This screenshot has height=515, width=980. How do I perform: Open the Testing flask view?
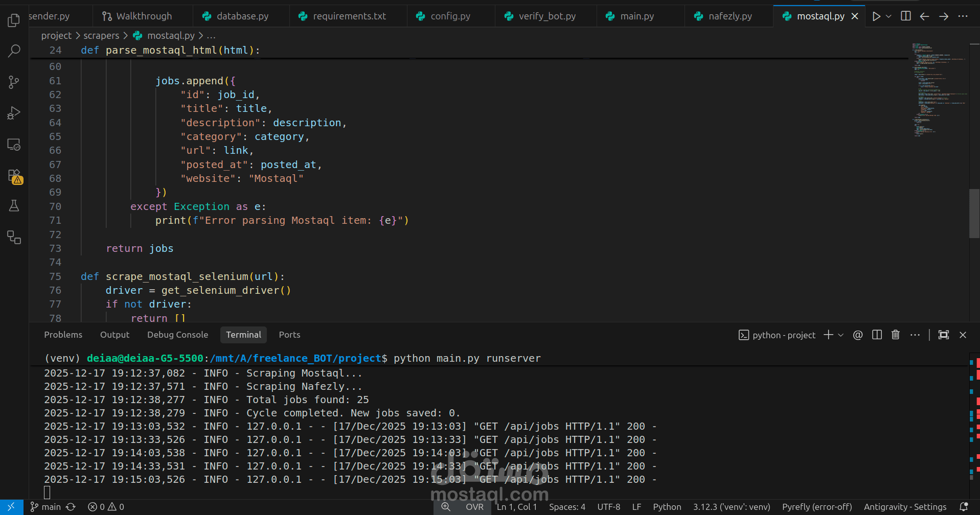[x=14, y=206]
